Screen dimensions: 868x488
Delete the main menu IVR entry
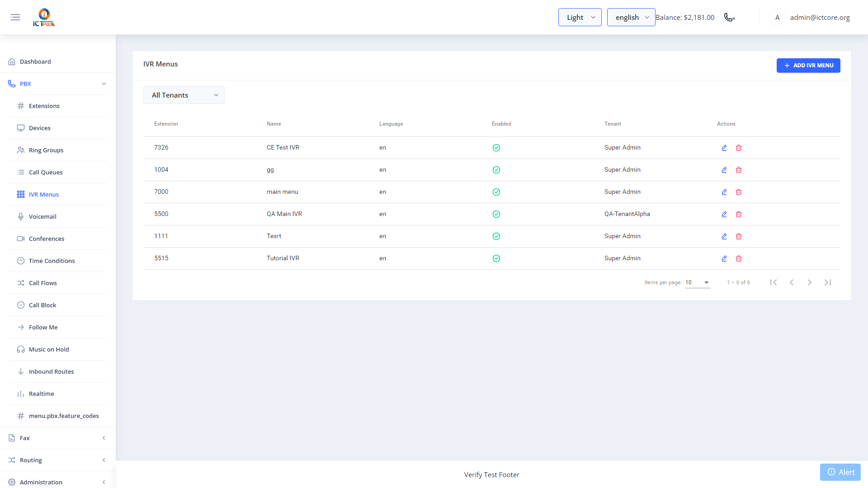click(739, 192)
